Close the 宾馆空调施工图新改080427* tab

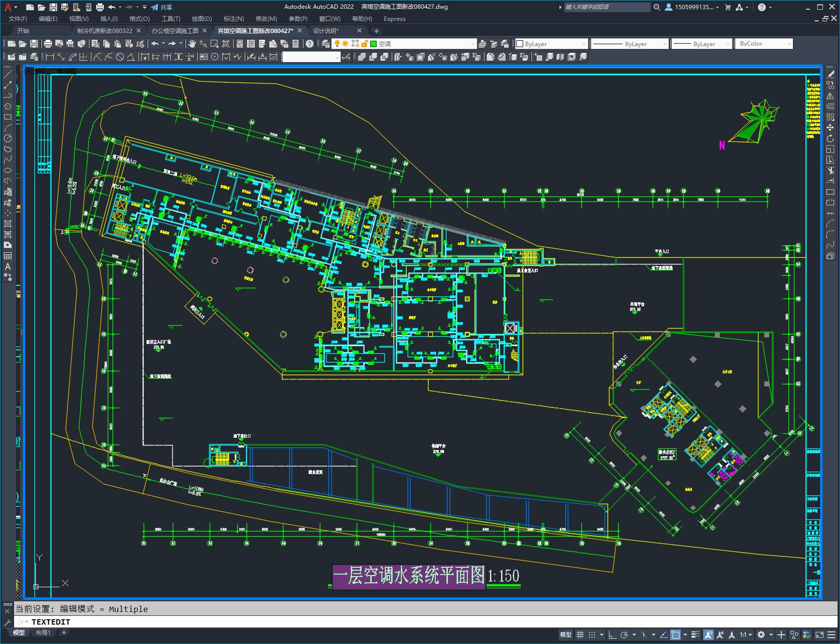(299, 31)
